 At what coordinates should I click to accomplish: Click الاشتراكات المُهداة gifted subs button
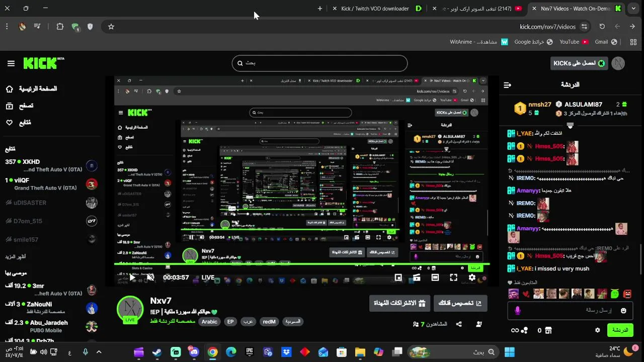(x=399, y=304)
